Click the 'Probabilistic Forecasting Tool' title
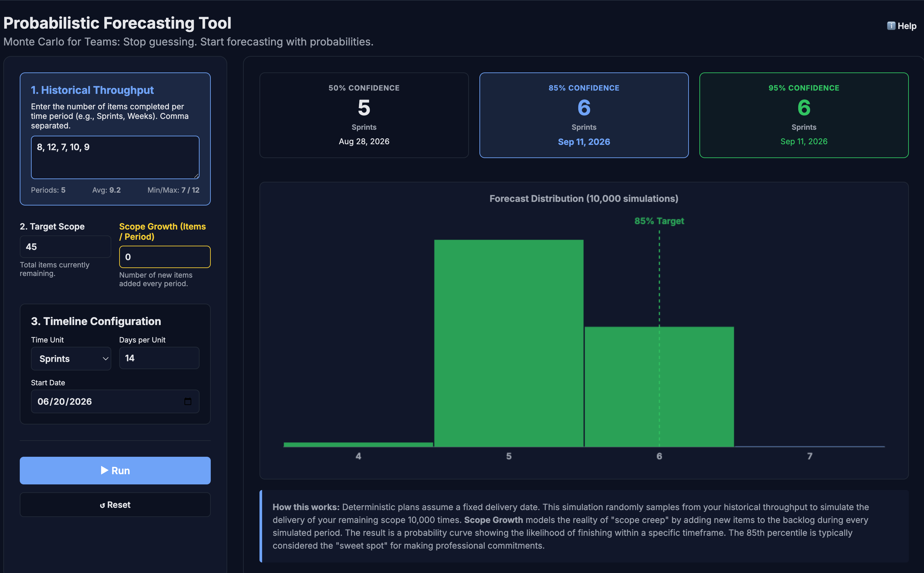Image resolution: width=924 pixels, height=573 pixels. pyautogui.click(x=118, y=23)
